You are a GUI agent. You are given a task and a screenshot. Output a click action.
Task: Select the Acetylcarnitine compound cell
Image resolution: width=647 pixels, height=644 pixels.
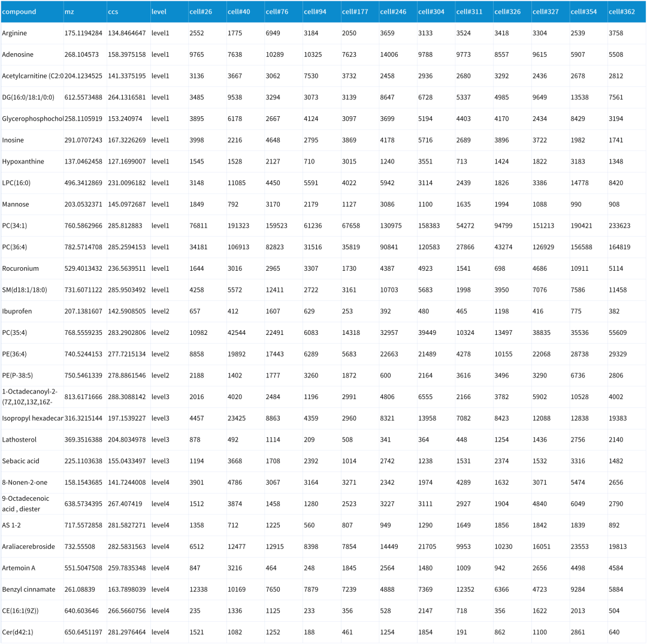click(x=32, y=76)
